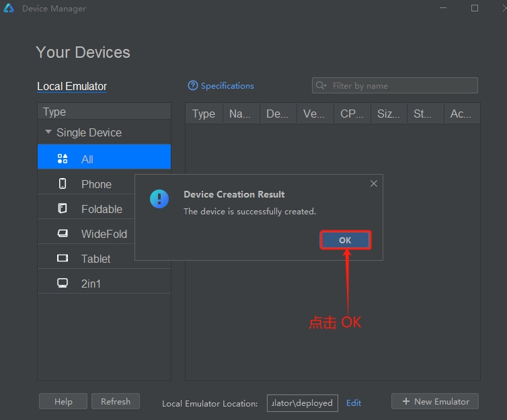Click the Refresh button
The width and height of the screenshot is (507, 420).
click(116, 401)
